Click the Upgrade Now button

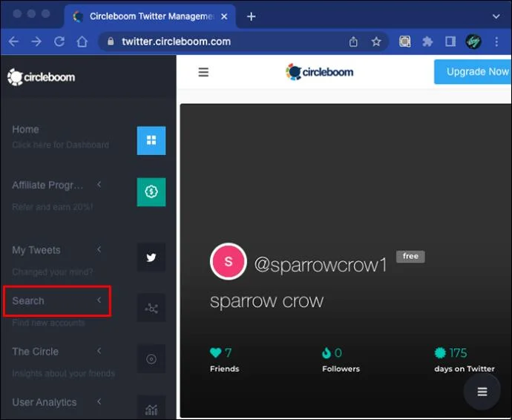[473, 71]
